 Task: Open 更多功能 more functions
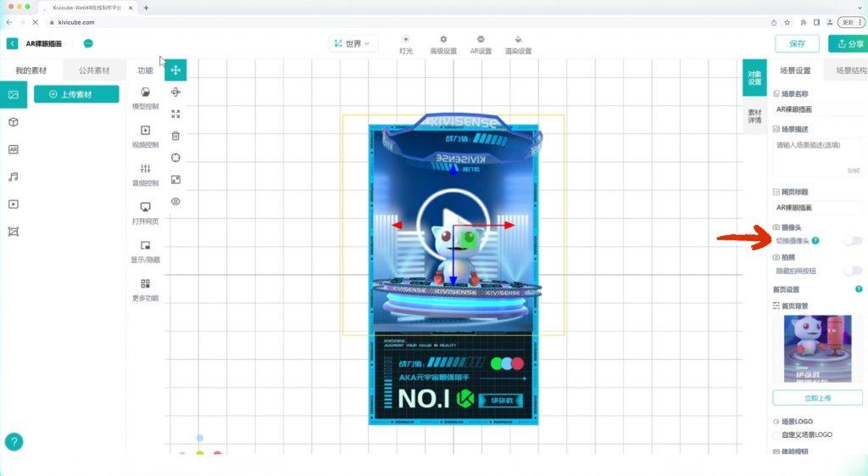[145, 289]
